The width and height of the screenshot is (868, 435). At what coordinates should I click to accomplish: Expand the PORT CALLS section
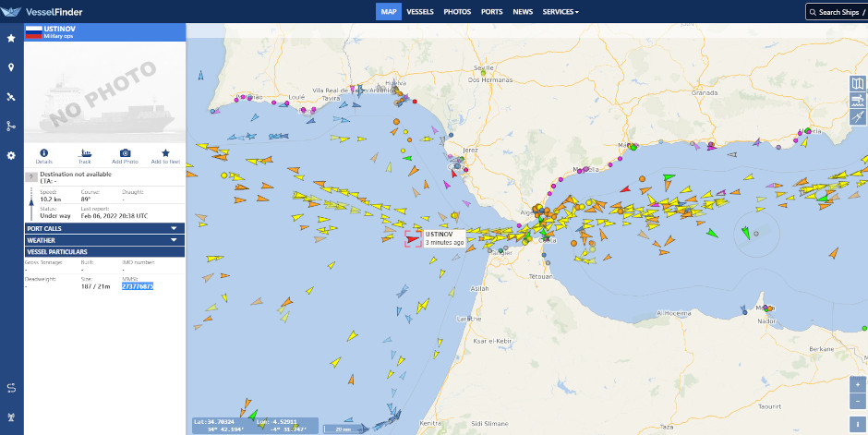pos(104,228)
